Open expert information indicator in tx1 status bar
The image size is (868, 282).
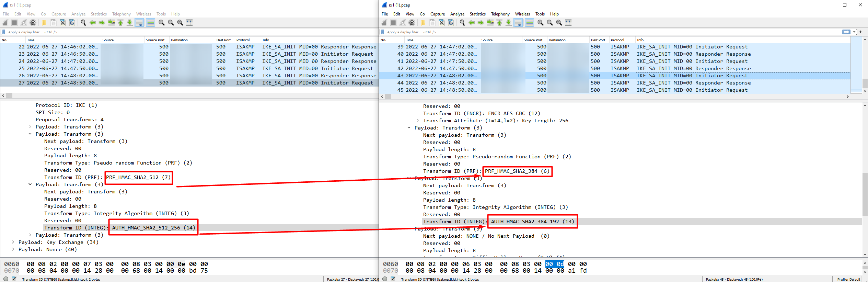(6, 279)
